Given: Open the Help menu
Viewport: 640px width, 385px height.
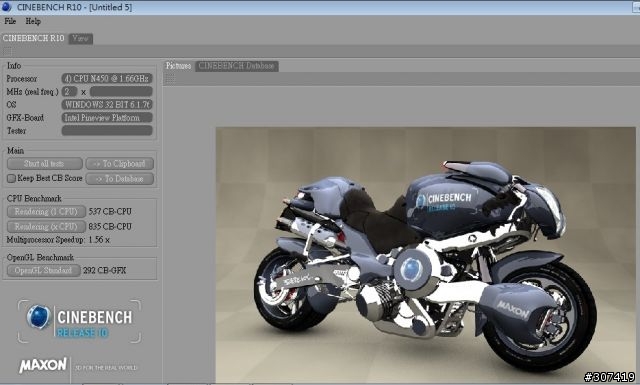Looking at the screenshot, I should pyautogui.click(x=33, y=21).
